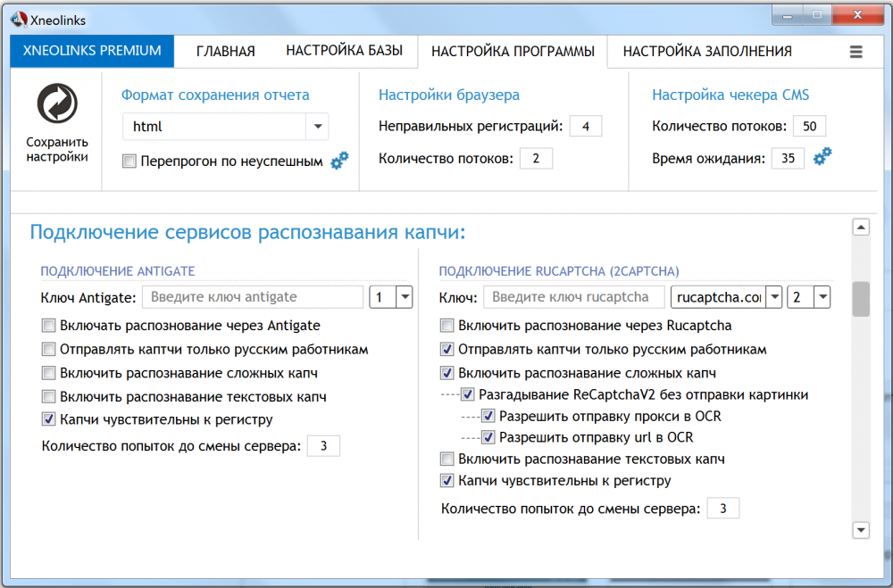Uncheck Rucaptcha Отправлять капчи только русским работникам
The height and width of the screenshot is (588, 893).
click(x=447, y=349)
